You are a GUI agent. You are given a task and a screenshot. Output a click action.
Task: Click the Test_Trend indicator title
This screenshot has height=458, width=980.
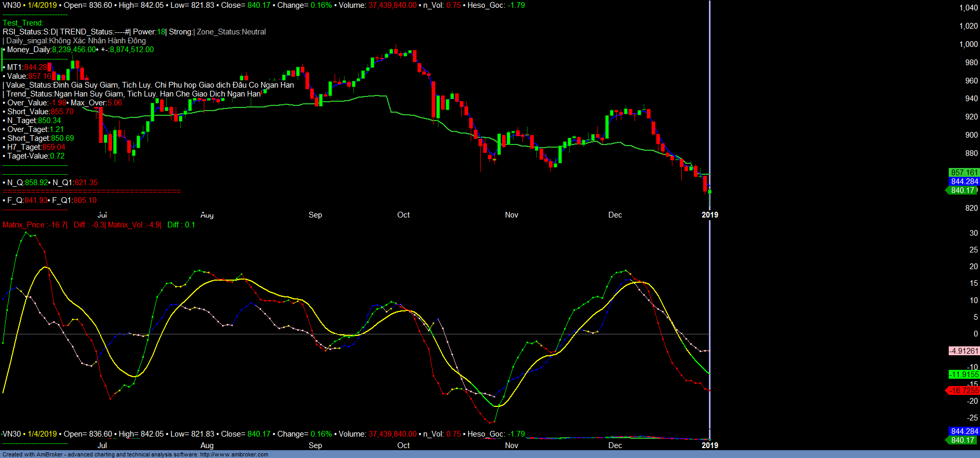pyautogui.click(x=23, y=23)
